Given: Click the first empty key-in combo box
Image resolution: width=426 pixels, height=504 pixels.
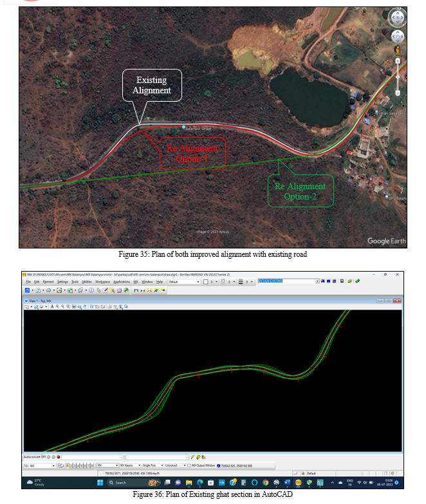Looking at the screenshot, I should 92,458.
